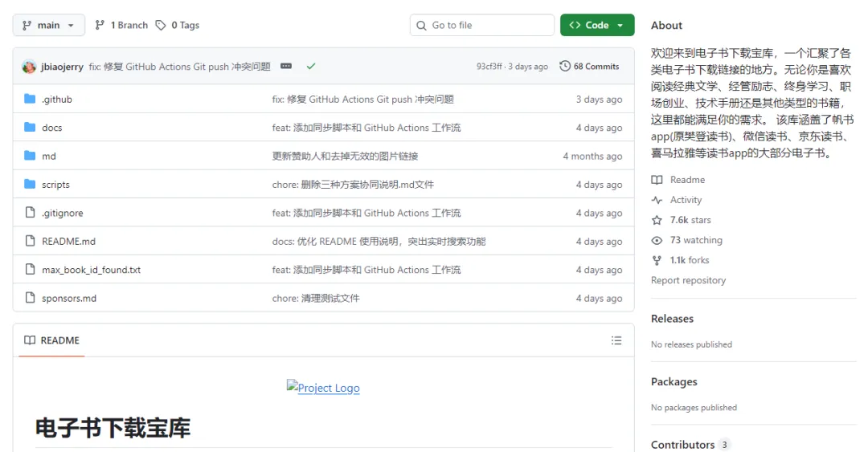This screenshot has height=452, width=868.
Task: Open max_book_id_found.txt file
Action: pyautogui.click(x=92, y=270)
